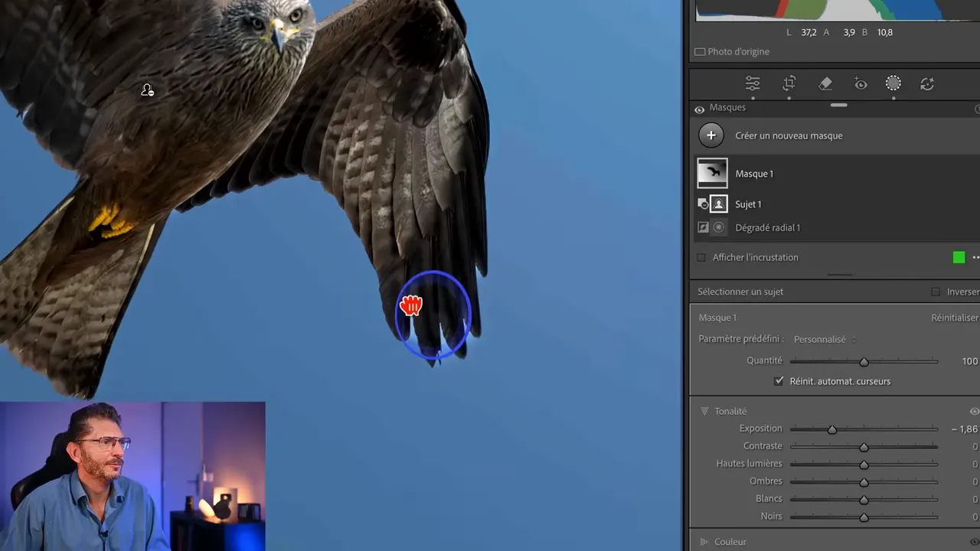
Task: Select the Crop tool in the toolbar
Action: 789,84
